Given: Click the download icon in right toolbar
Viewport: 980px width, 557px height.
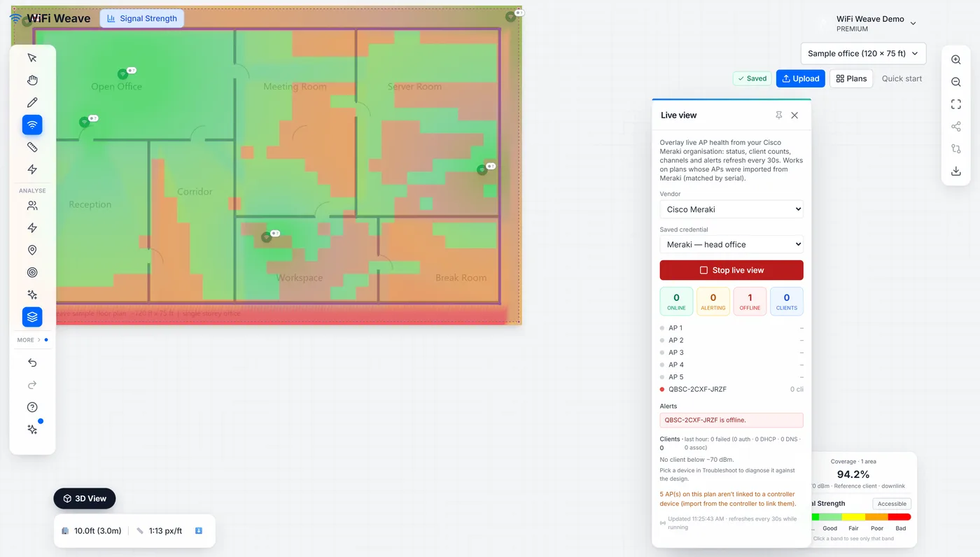Looking at the screenshot, I should point(956,171).
